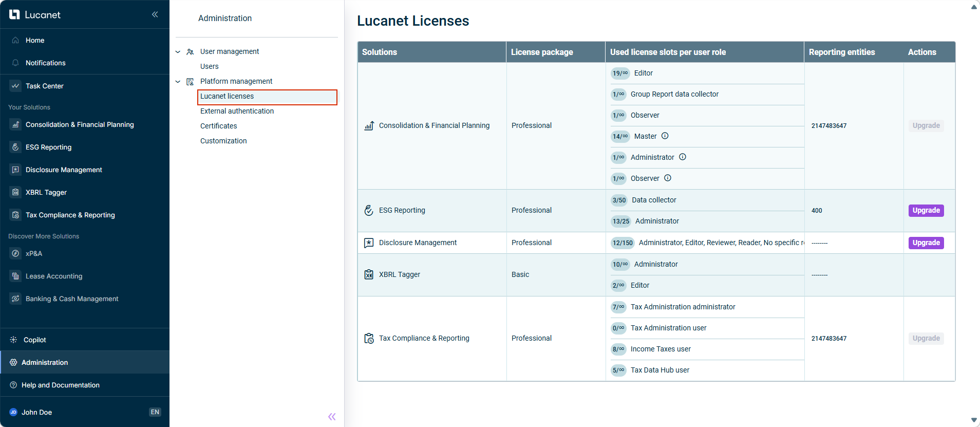The height and width of the screenshot is (427, 980).
Task: Open Customization page
Action: (223, 141)
